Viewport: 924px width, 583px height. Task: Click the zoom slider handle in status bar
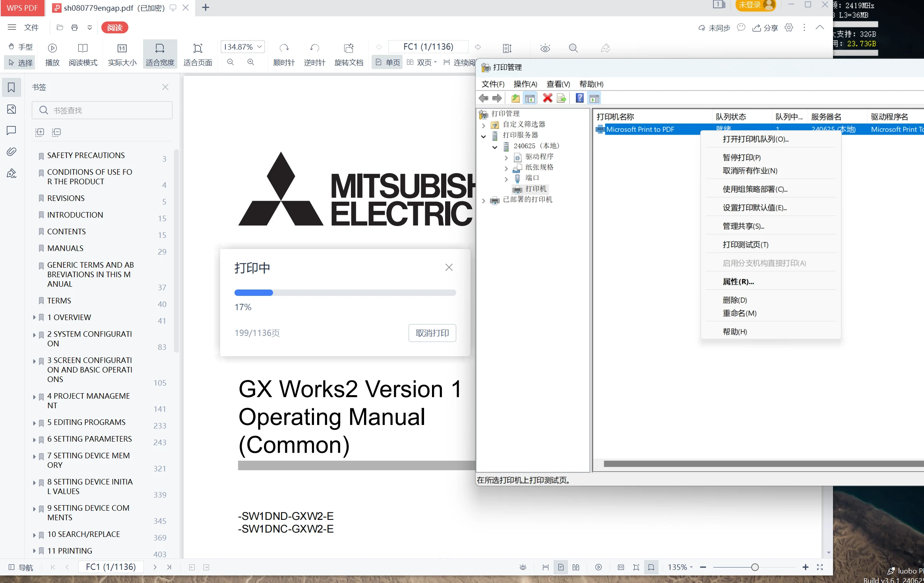[755, 567]
